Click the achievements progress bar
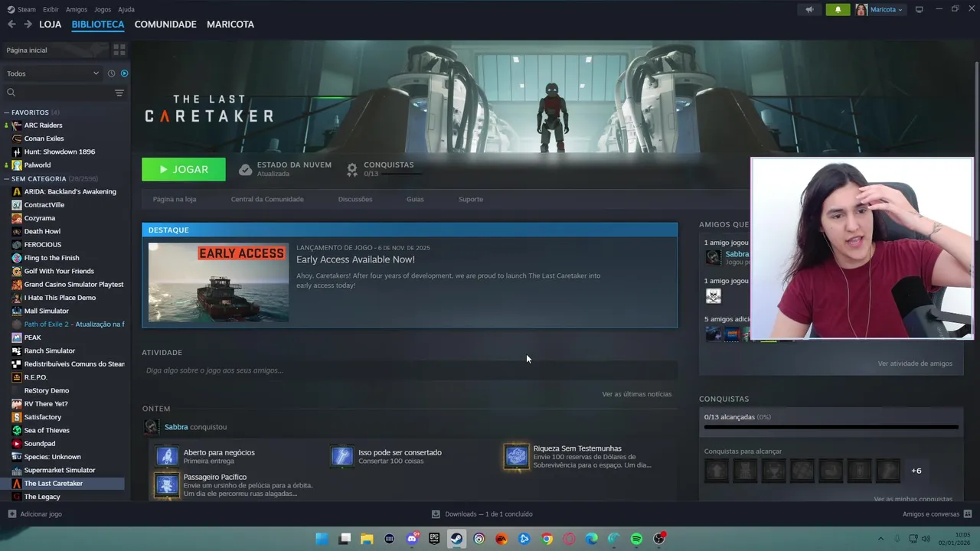980x551 pixels. click(831, 427)
